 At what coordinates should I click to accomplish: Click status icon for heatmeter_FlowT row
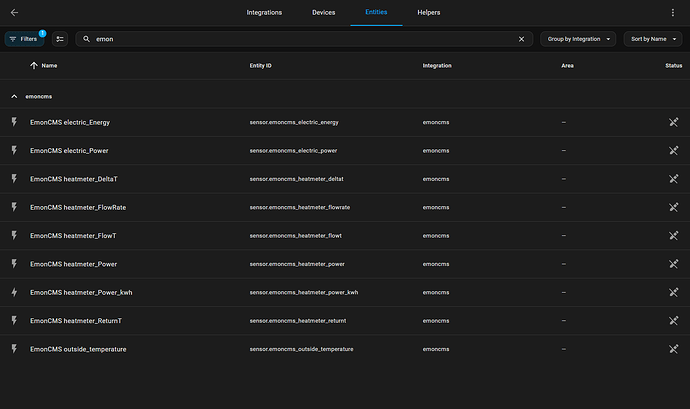pos(673,236)
